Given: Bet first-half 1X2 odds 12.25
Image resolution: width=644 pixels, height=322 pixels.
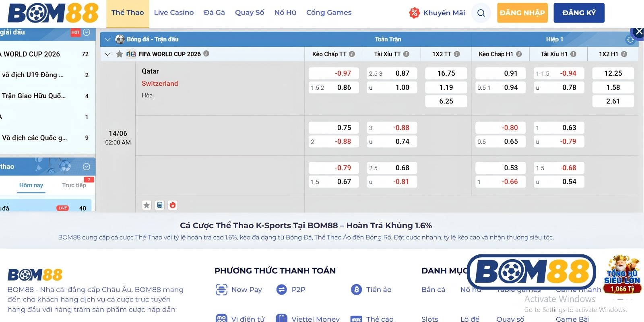Looking at the screenshot, I should click(613, 73).
